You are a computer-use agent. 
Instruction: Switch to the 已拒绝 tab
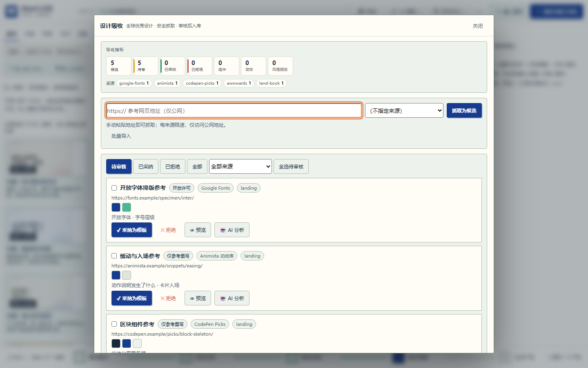pos(173,166)
